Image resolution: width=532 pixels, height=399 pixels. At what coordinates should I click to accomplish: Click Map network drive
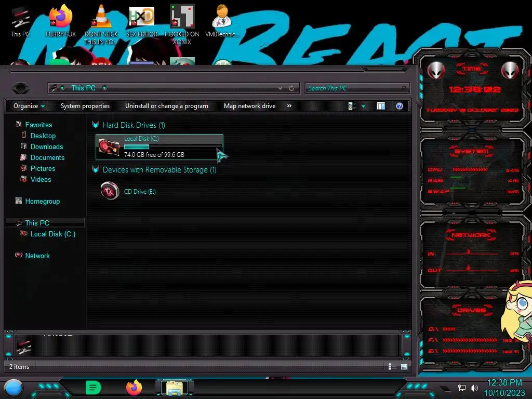pyautogui.click(x=249, y=106)
